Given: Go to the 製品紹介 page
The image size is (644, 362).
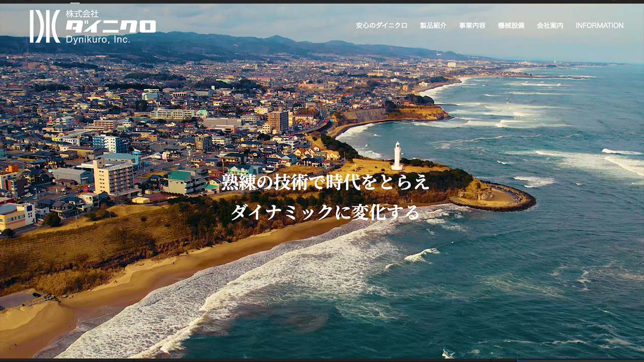Looking at the screenshot, I should 433,26.
